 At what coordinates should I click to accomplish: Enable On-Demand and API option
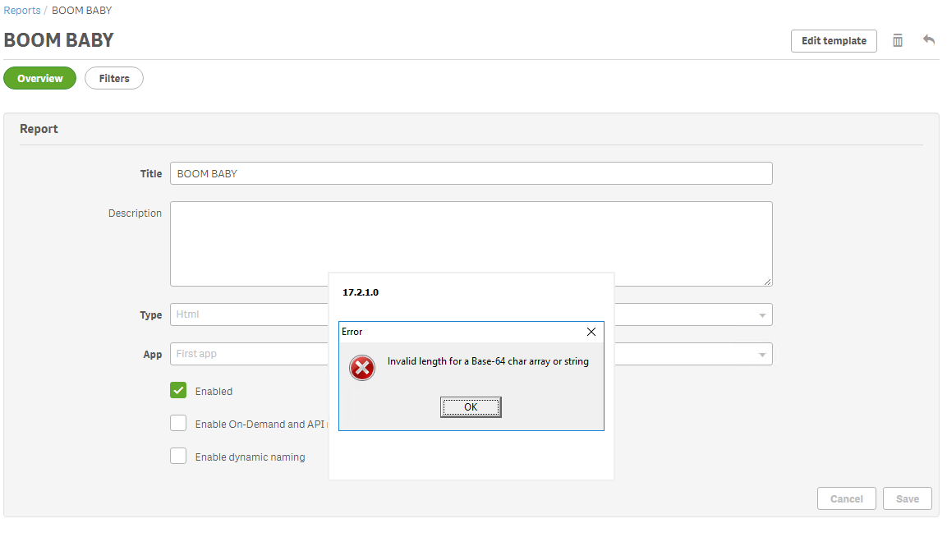pyautogui.click(x=178, y=423)
